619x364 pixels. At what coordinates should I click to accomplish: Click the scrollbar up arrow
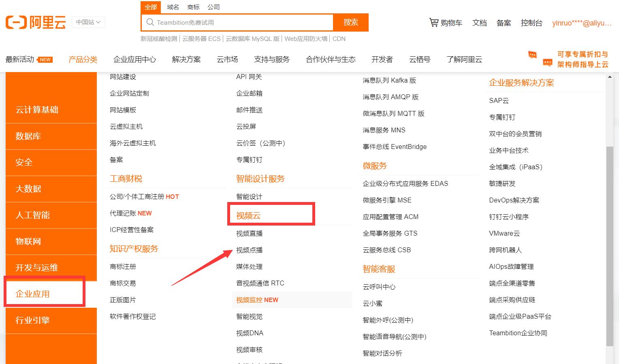[x=610, y=77]
